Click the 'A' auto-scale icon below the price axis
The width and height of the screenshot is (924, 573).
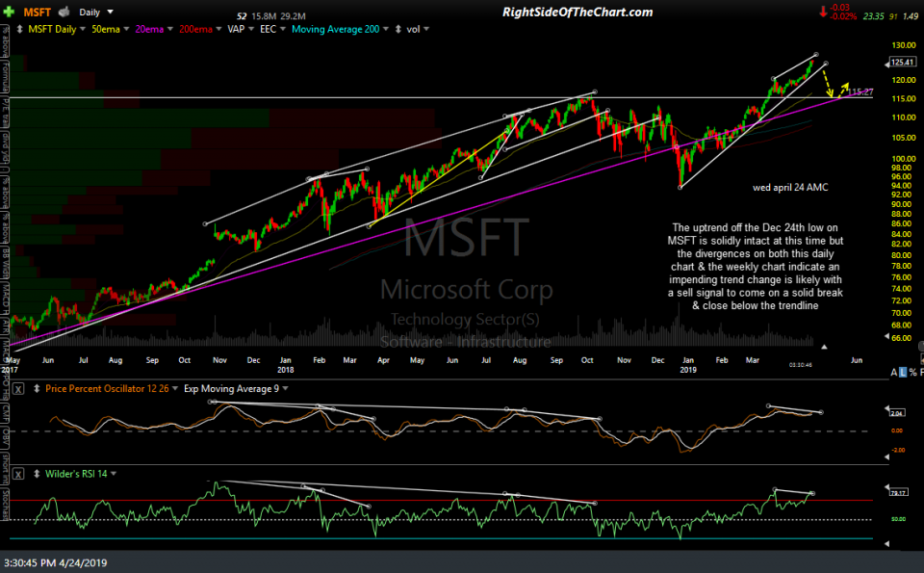tap(893, 371)
